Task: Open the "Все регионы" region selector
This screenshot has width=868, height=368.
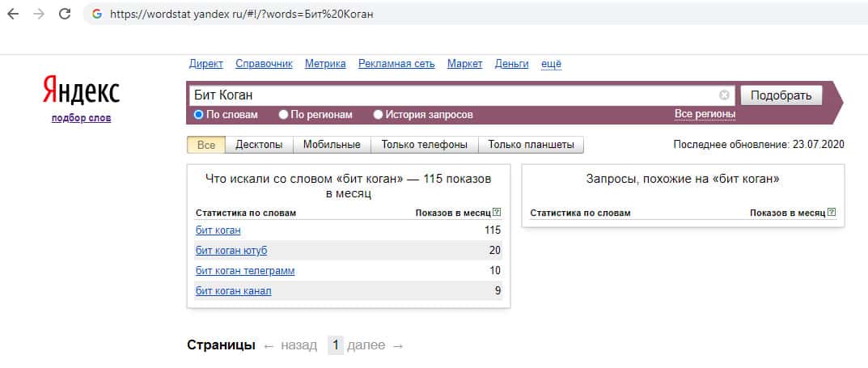Action: click(x=705, y=114)
